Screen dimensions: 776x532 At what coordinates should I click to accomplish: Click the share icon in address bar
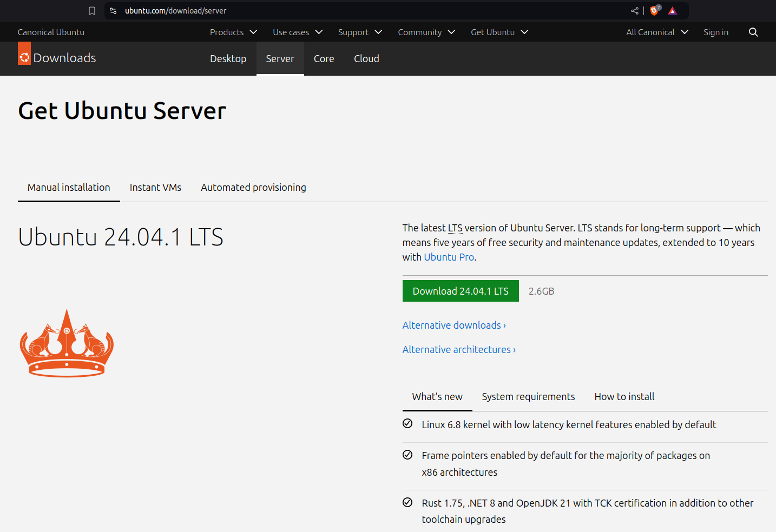click(x=635, y=11)
